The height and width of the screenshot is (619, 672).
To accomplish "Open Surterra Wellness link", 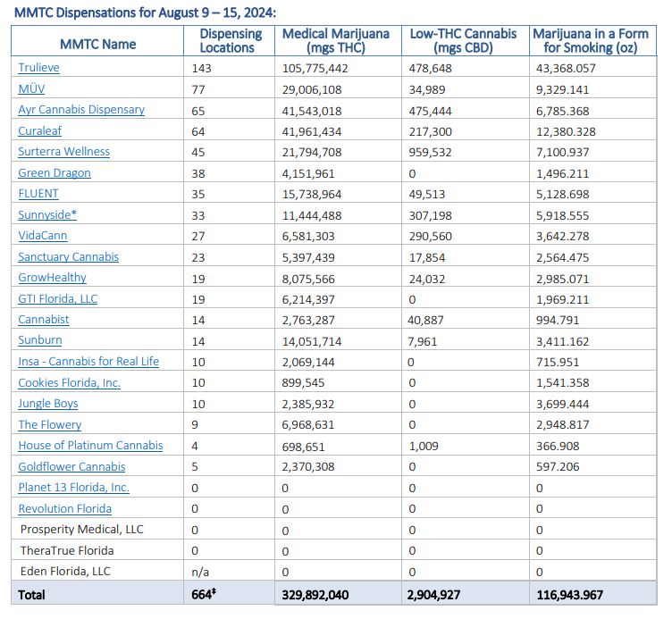I will coord(63,152).
